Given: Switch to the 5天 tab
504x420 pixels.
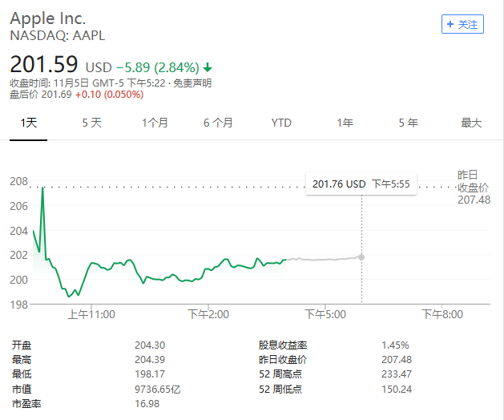Looking at the screenshot, I should click(92, 123).
